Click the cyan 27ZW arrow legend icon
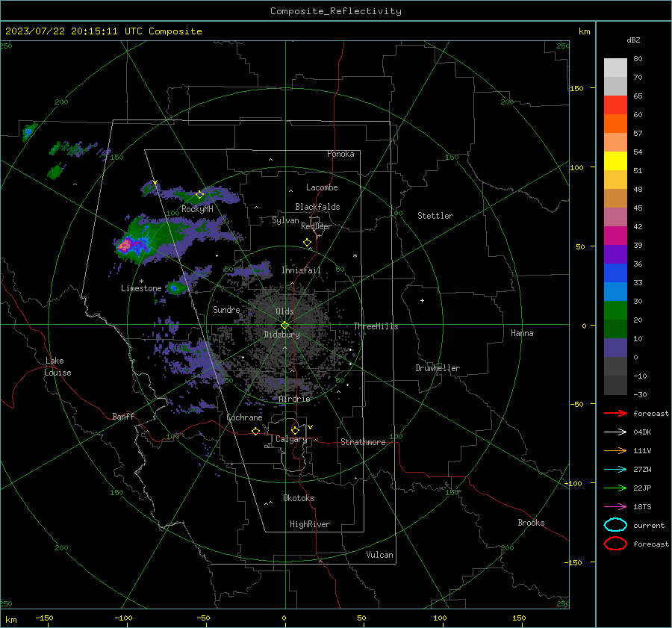The image size is (672, 628). point(615,470)
